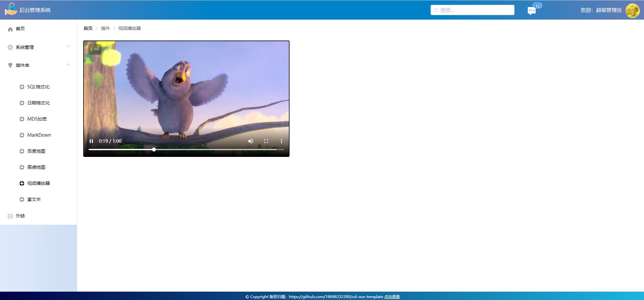The height and width of the screenshot is (300, 644).
Task: Click the video progress bar thumb
Action: [154, 150]
